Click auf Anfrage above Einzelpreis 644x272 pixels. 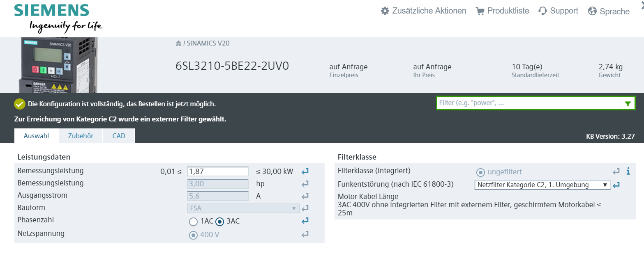349,67
